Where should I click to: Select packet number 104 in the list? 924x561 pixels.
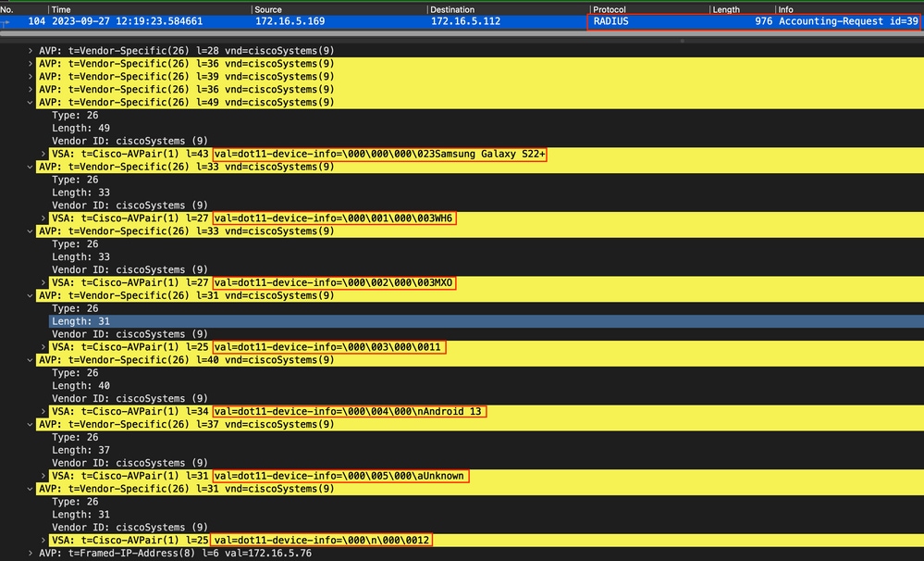tap(37, 21)
